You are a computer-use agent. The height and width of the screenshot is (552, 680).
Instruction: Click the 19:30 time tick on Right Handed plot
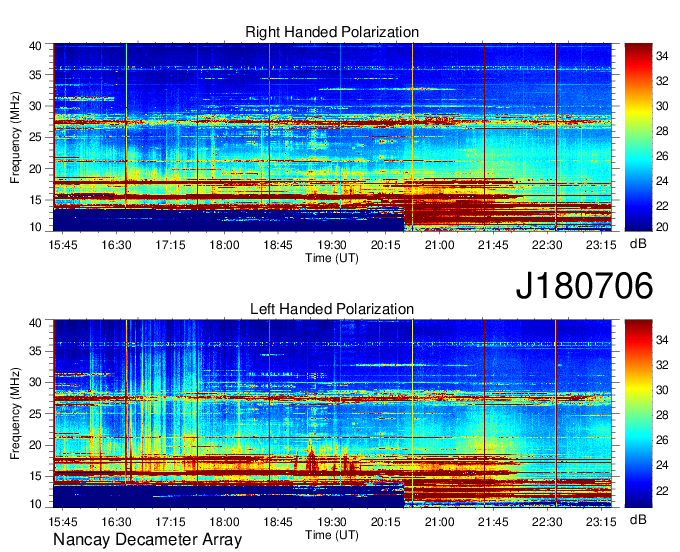tap(332, 245)
